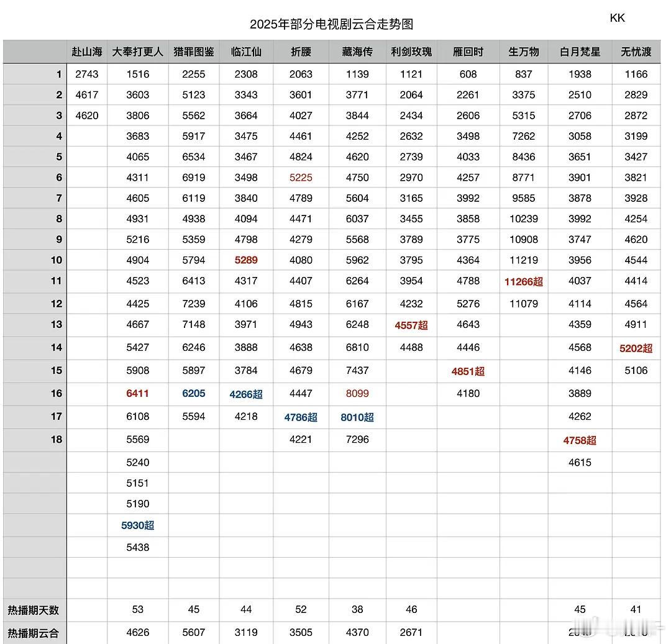Click 热播期云合 value 3505
671x644 pixels.
pos(301,632)
